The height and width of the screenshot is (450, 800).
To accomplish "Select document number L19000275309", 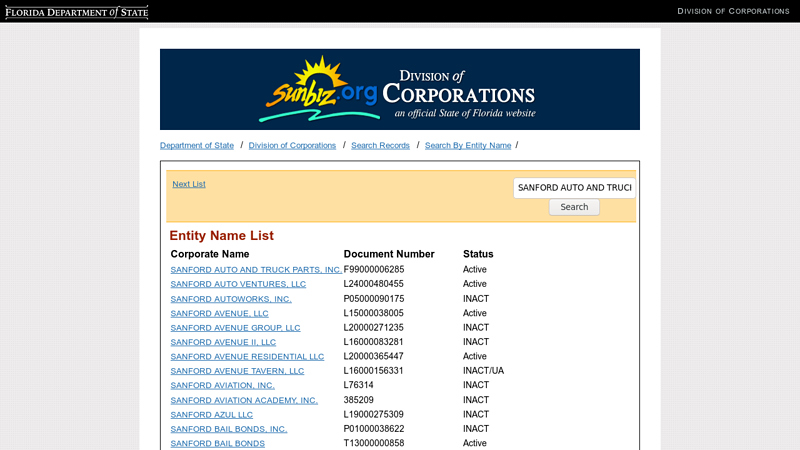I will pos(373,414).
